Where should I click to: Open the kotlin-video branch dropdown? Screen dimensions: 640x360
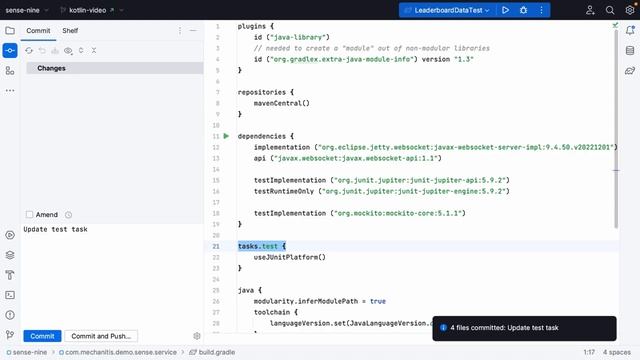click(x=91, y=10)
